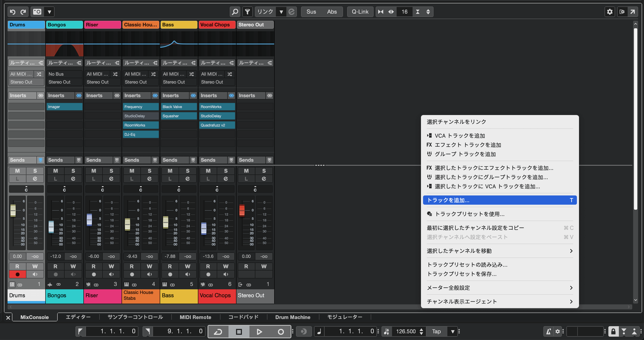The width and height of the screenshot is (644, 340).
Task: Bypass Drums sends icon
Action: click(x=40, y=160)
